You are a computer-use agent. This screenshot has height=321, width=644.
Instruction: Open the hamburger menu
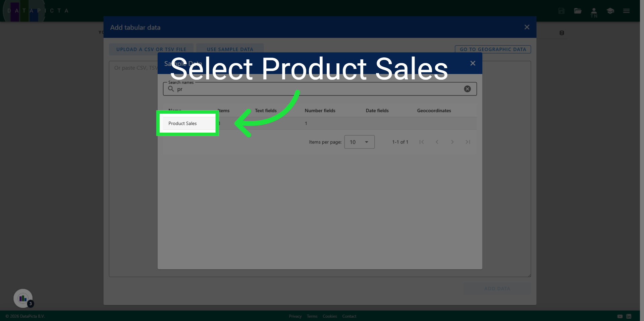click(x=626, y=11)
